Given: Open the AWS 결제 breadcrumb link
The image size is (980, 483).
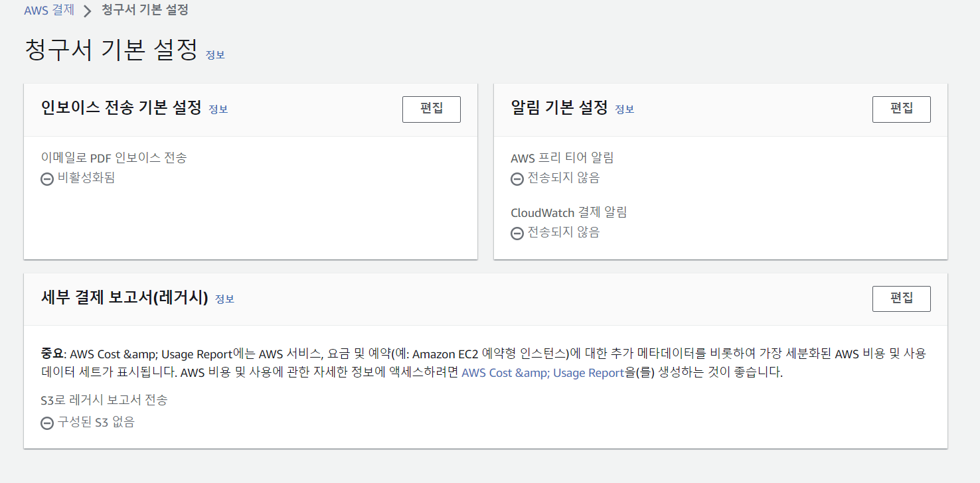Looking at the screenshot, I should [x=48, y=10].
